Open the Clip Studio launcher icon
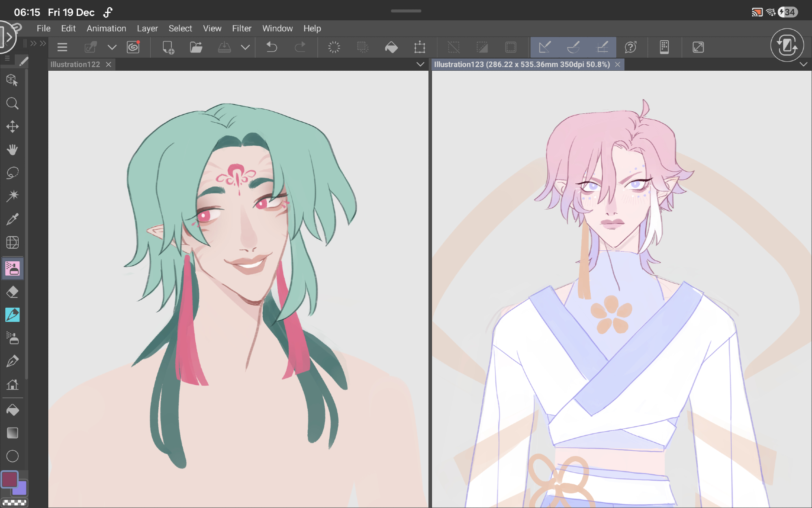This screenshot has height=508, width=812. click(x=133, y=47)
